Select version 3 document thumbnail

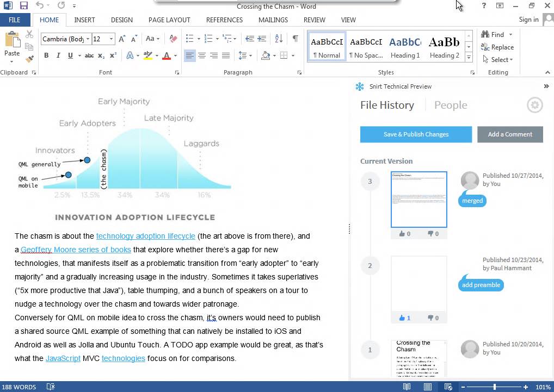tap(418, 200)
